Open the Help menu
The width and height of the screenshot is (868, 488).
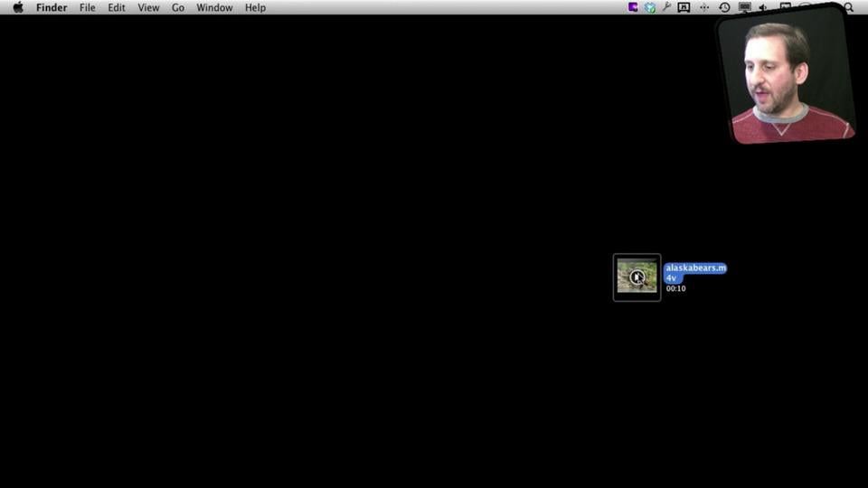[255, 8]
